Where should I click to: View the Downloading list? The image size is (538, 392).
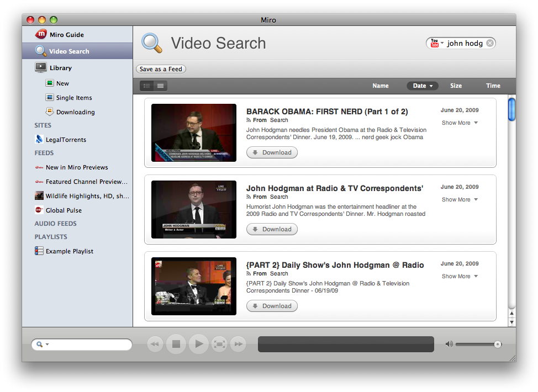(x=77, y=112)
